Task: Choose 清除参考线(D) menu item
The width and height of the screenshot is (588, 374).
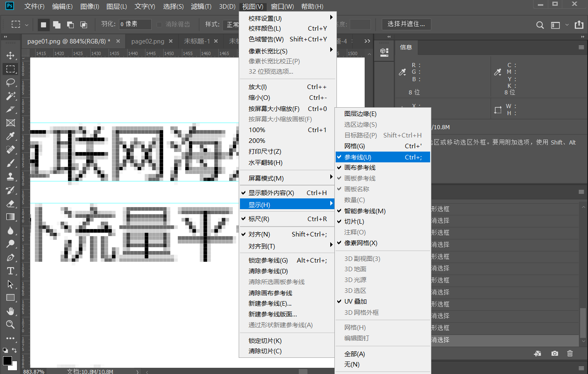Action: pyautogui.click(x=287, y=271)
